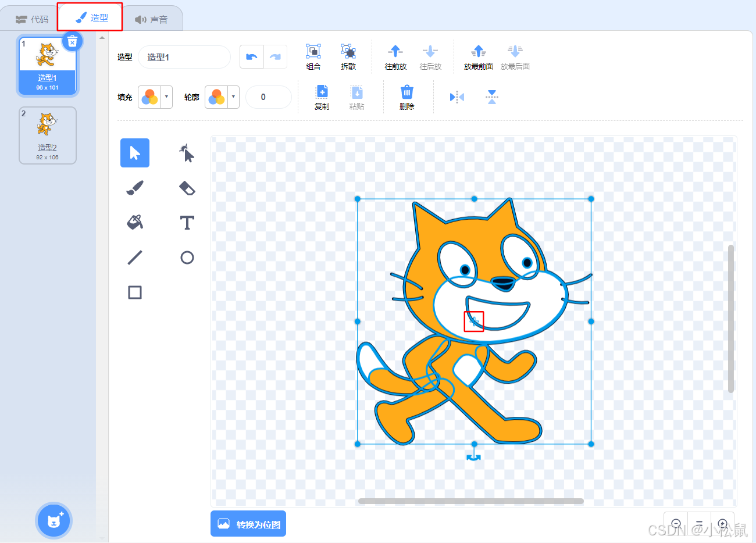
Task: Select the rectangle tool
Action: (x=135, y=292)
